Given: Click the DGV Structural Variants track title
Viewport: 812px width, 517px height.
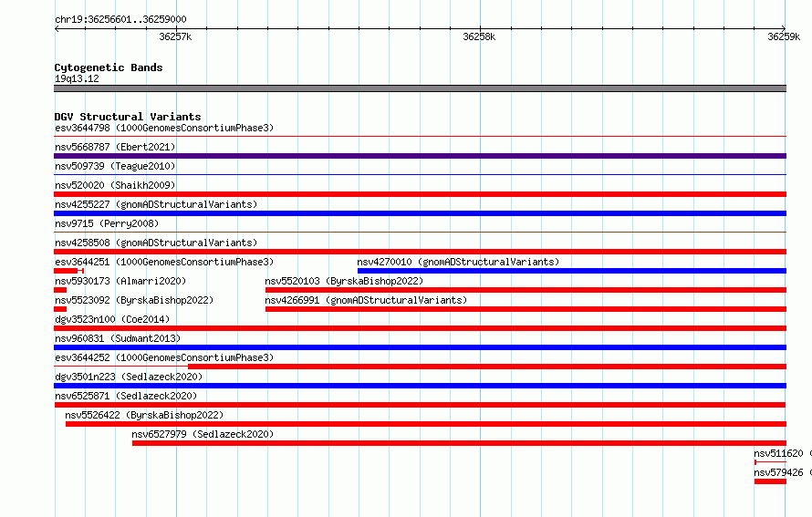Looking at the screenshot, I should [128, 117].
